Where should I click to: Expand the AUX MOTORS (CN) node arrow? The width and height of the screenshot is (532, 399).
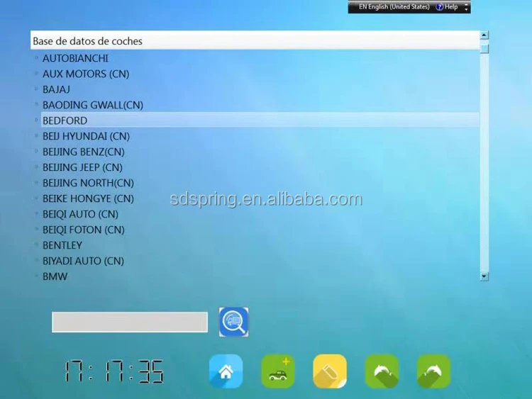click(36, 74)
